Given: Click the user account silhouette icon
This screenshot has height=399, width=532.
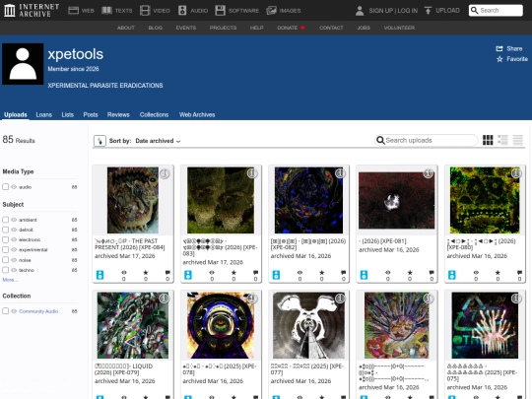Looking at the screenshot, I should click(x=360, y=11).
